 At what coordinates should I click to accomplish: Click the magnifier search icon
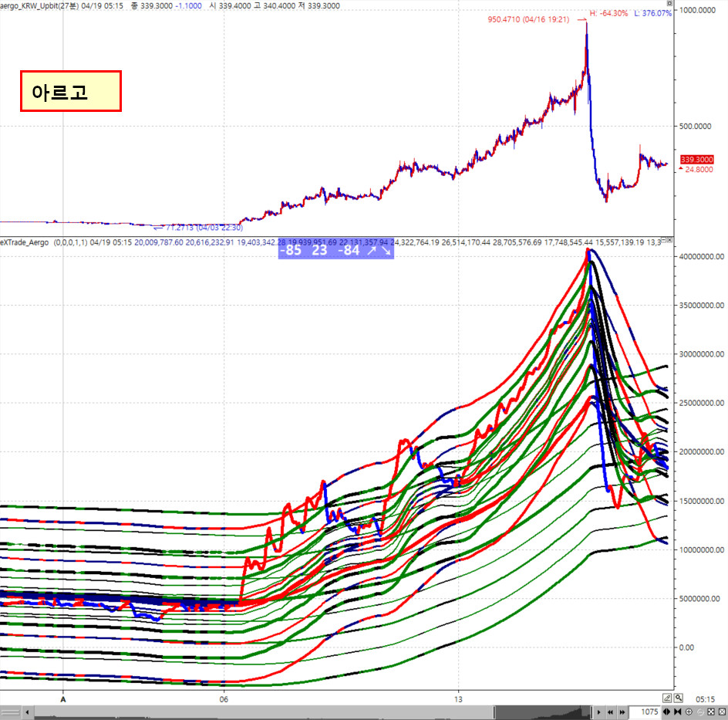(678, 698)
